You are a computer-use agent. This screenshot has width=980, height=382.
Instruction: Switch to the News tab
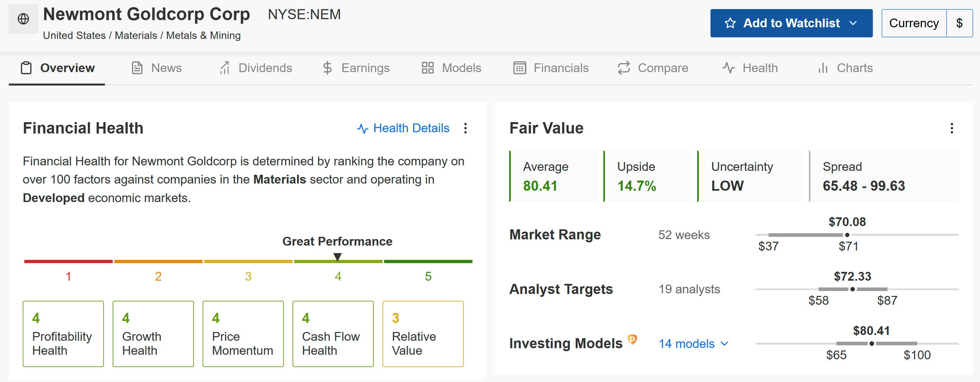click(157, 68)
